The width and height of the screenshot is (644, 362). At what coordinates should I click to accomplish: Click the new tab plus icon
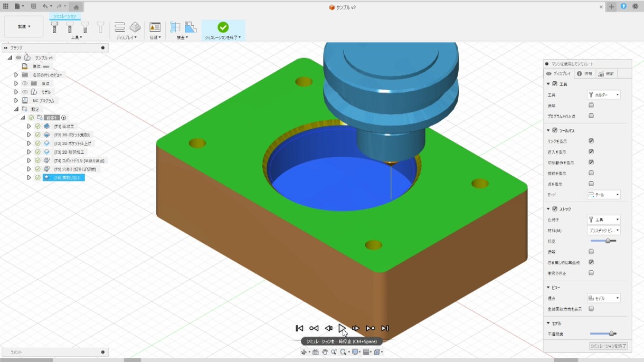point(611,7)
